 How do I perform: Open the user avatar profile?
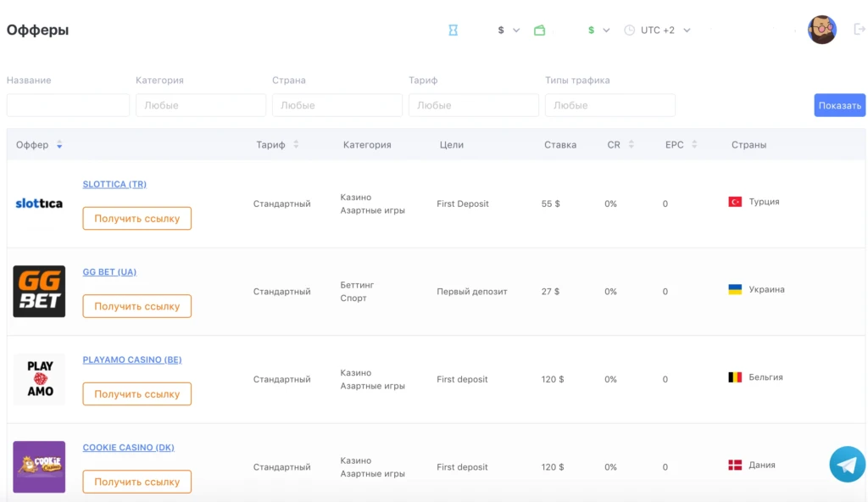coord(822,30)
